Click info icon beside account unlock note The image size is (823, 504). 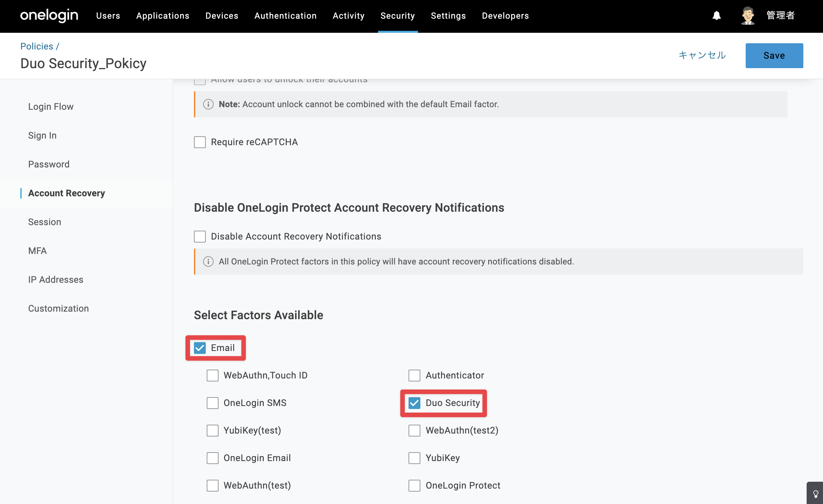(208, 104)
